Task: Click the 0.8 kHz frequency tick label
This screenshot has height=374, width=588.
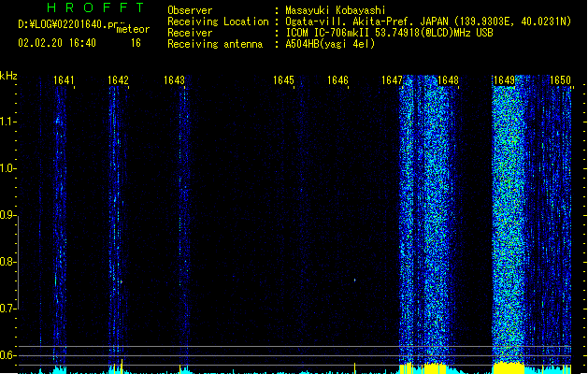Action: click(7, 262)
